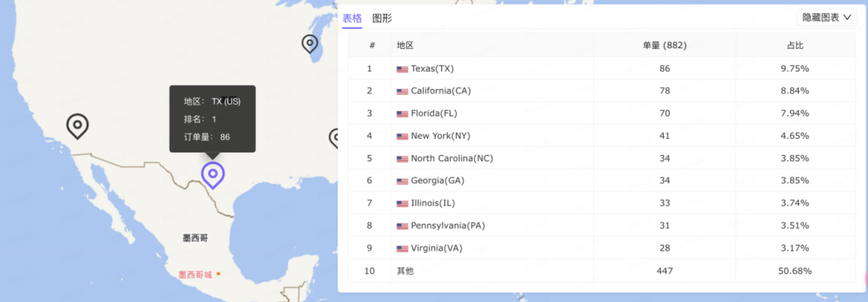868x302 pixels.
Task: Select the Texas(TX) region name
Action: [x=432, y=68]
